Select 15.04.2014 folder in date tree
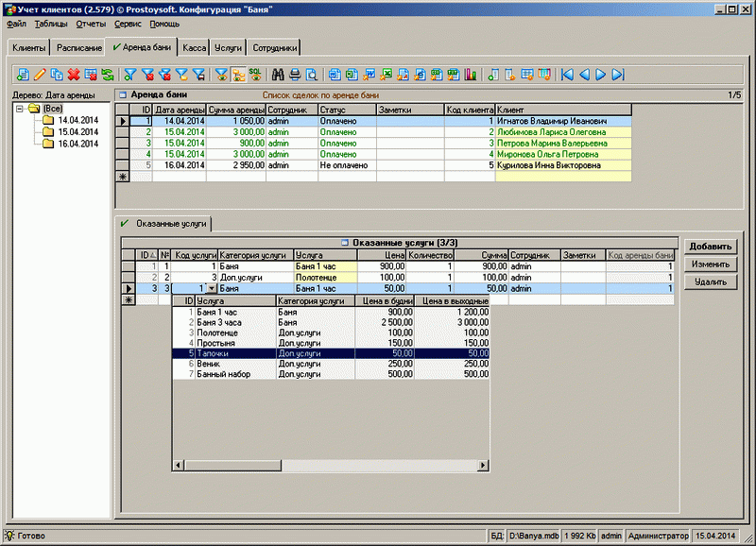This screenshot has height=546, width=756. tap(76, 132)
